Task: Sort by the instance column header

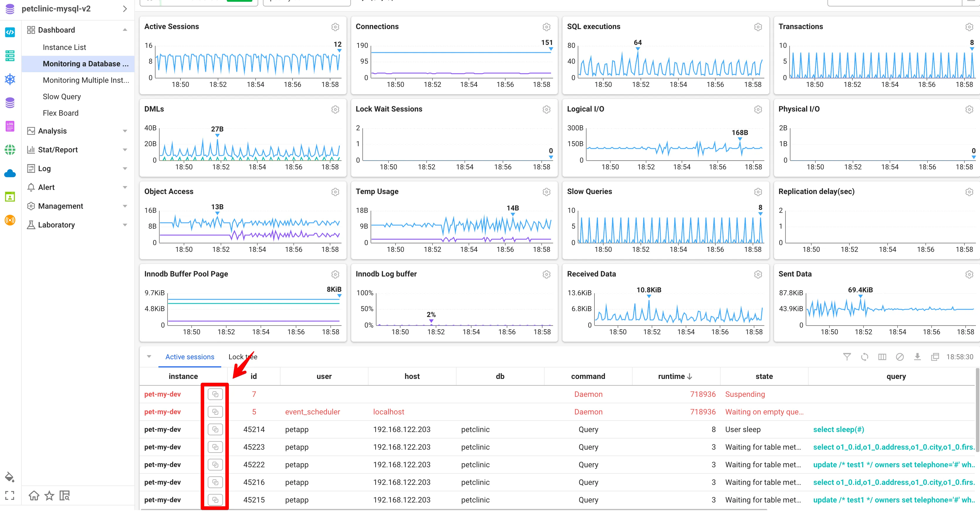Action: pyautogui.click(x=183, y=377)
